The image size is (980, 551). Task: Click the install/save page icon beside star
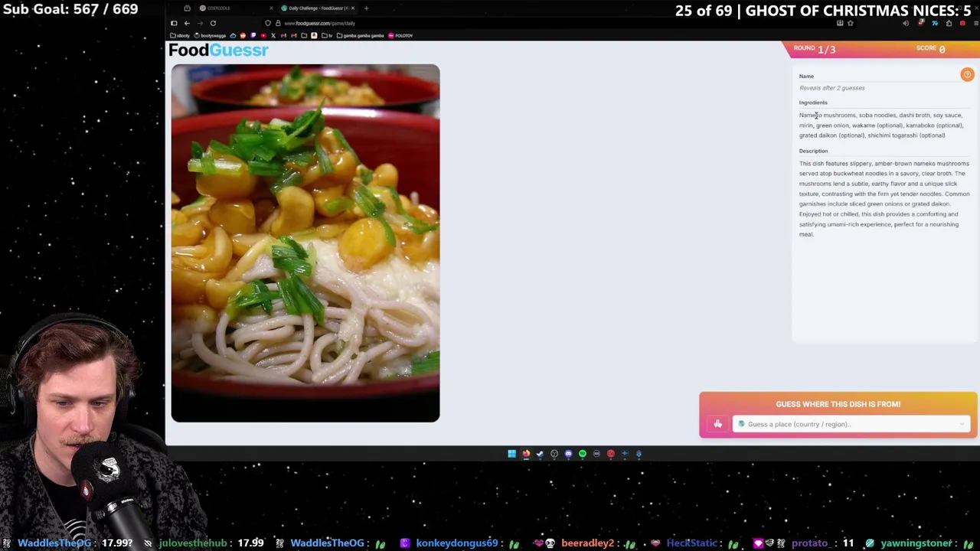[x=840, y=23]
